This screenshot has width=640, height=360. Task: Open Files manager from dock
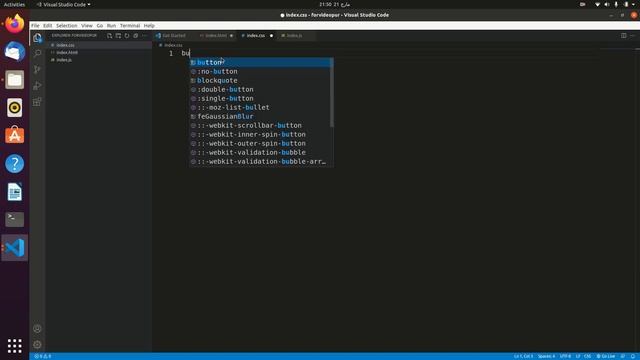(x=15, y=80)
